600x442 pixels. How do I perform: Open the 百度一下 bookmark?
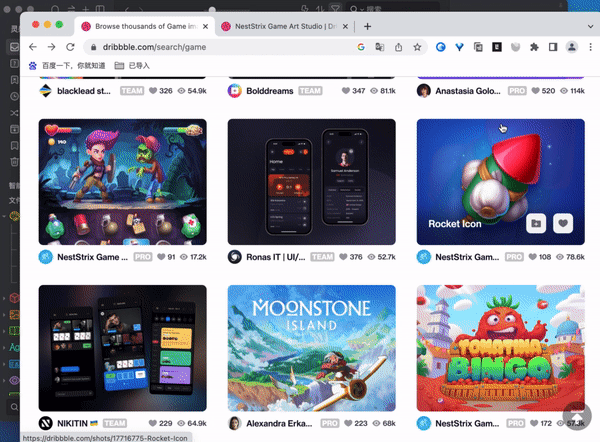tap(67, 66)
